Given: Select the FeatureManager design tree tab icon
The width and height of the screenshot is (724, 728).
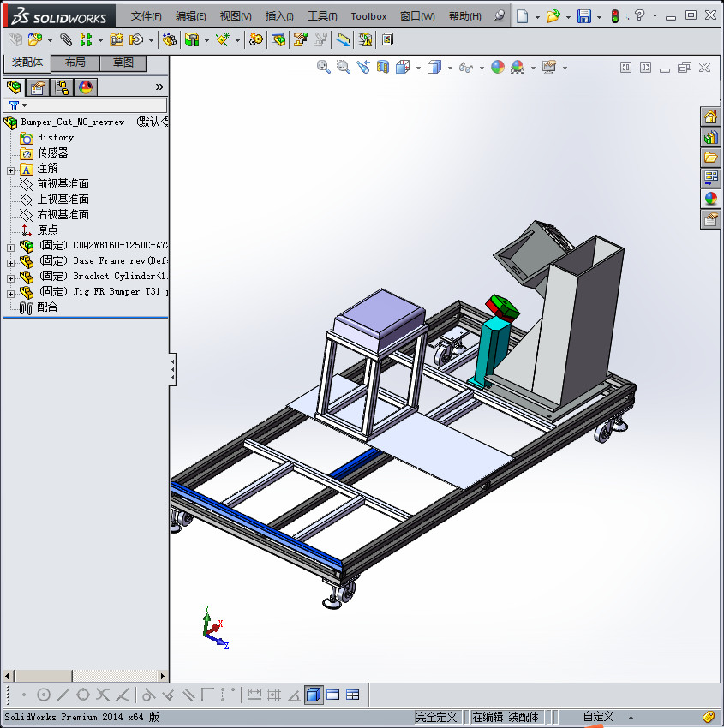Looking at the screenshot, I should tap(14, 87).
